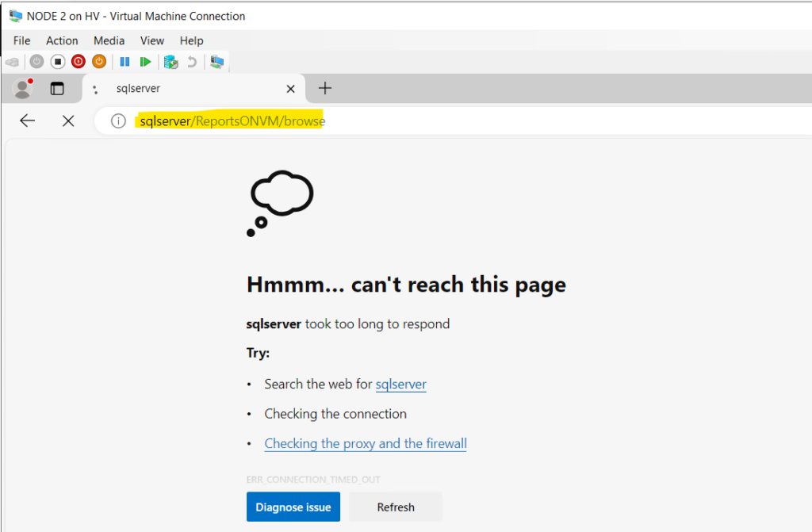This screenshot has width=812, height=532.
Task: Open a new browser tab
Action: click(x=324, y=88)
